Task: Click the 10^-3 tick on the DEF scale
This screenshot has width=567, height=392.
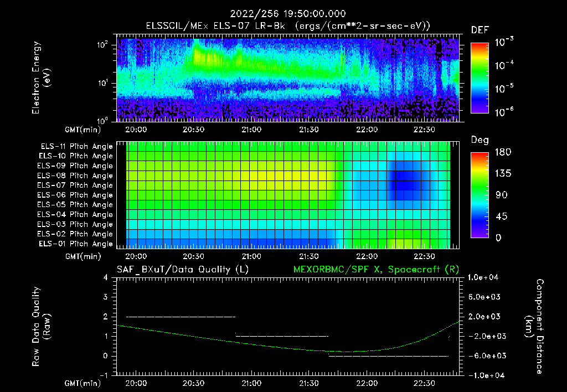Action: click(x=504, y=42)
